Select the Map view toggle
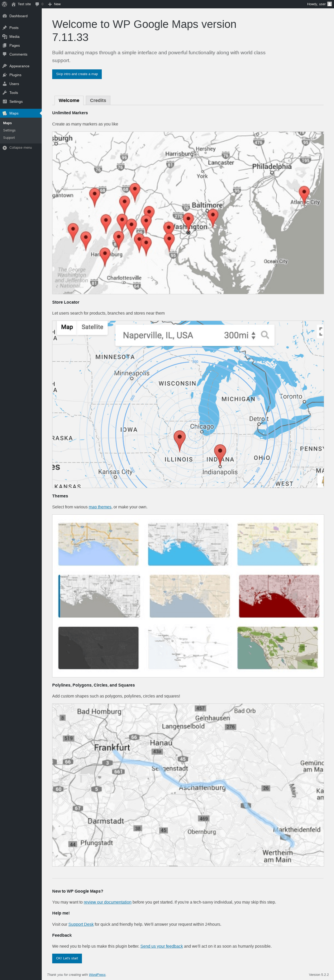 point(67,327)
